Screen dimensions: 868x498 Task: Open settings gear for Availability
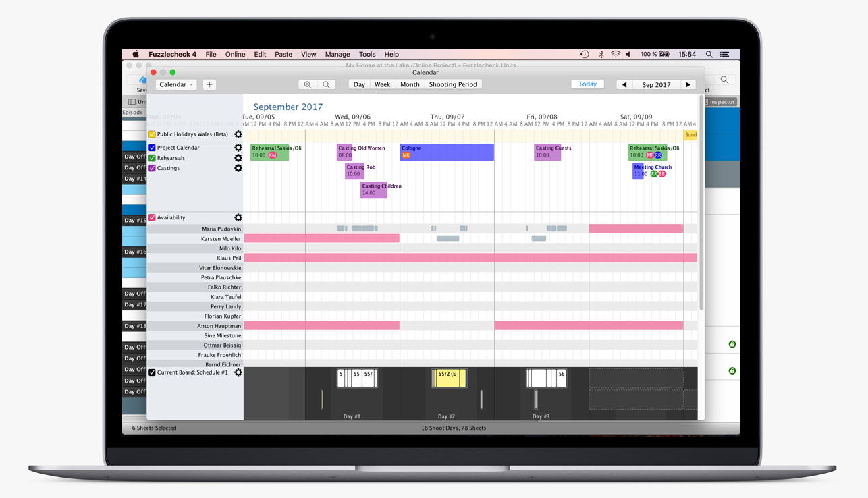[x=238, y=217]
